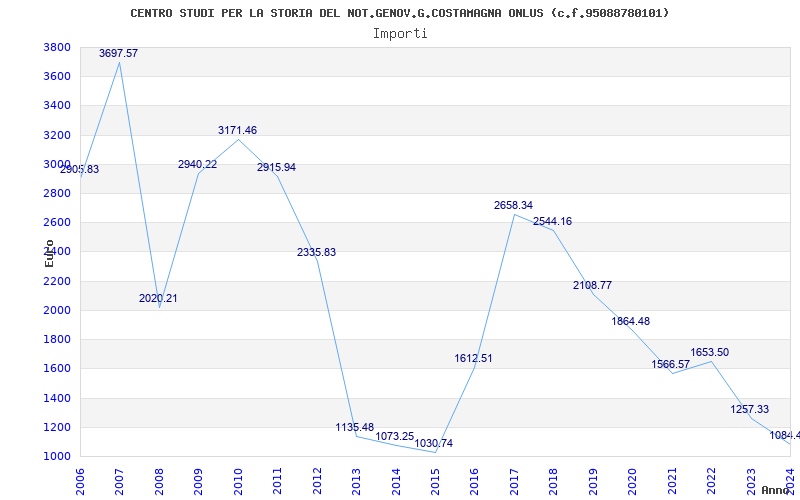The image size is (800, 500).
Task: Click the data label 1135.48
Action: (355, 427)
